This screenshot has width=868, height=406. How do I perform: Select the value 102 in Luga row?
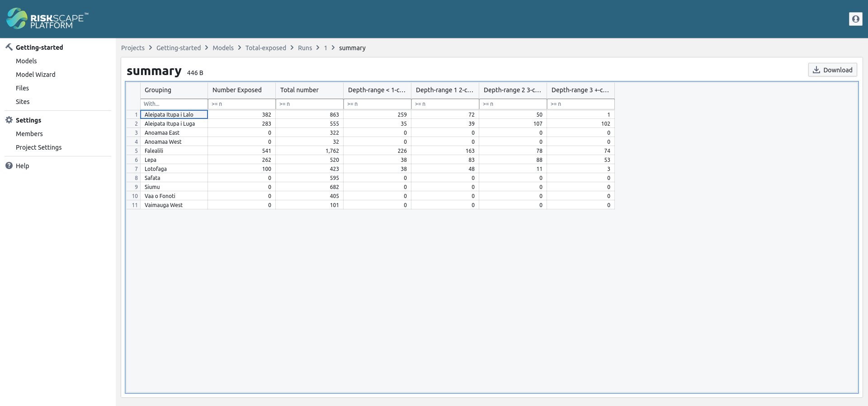pyautogui.click(x=581, y=124)
